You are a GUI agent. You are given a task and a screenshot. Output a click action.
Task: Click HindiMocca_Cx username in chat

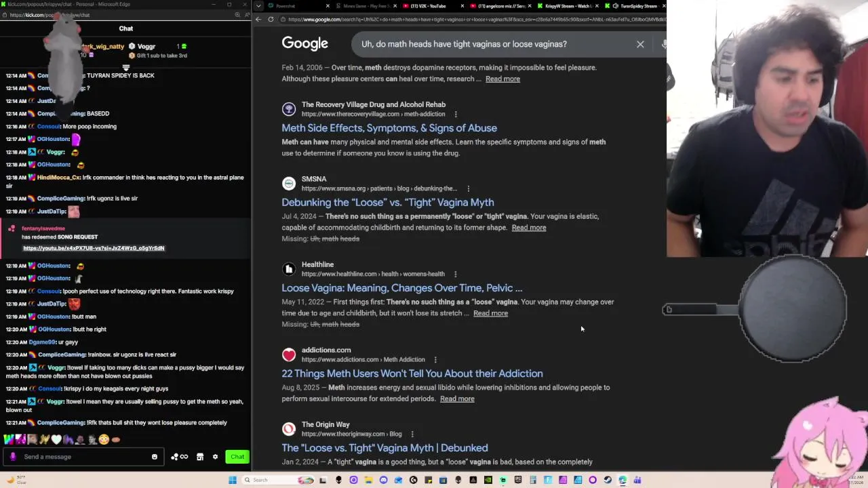pos(59,178)
